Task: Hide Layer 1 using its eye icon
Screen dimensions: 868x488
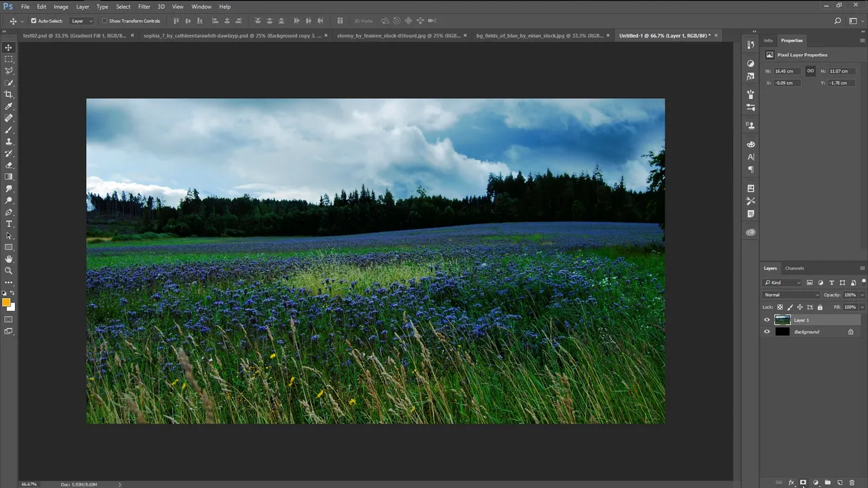Action: point(767,320)
